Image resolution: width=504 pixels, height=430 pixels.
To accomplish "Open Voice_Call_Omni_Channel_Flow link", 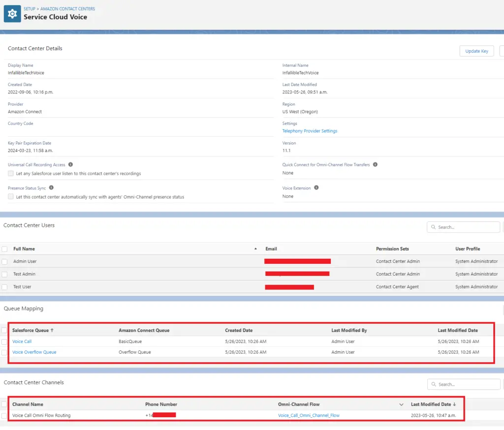I will tap(309, 415).
